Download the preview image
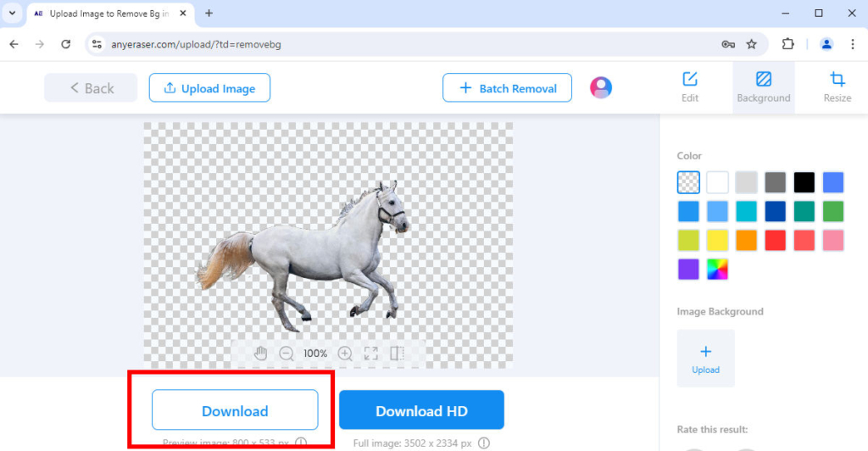The height and width of the screenshot is (451, 868). click(x=235, y=410)
